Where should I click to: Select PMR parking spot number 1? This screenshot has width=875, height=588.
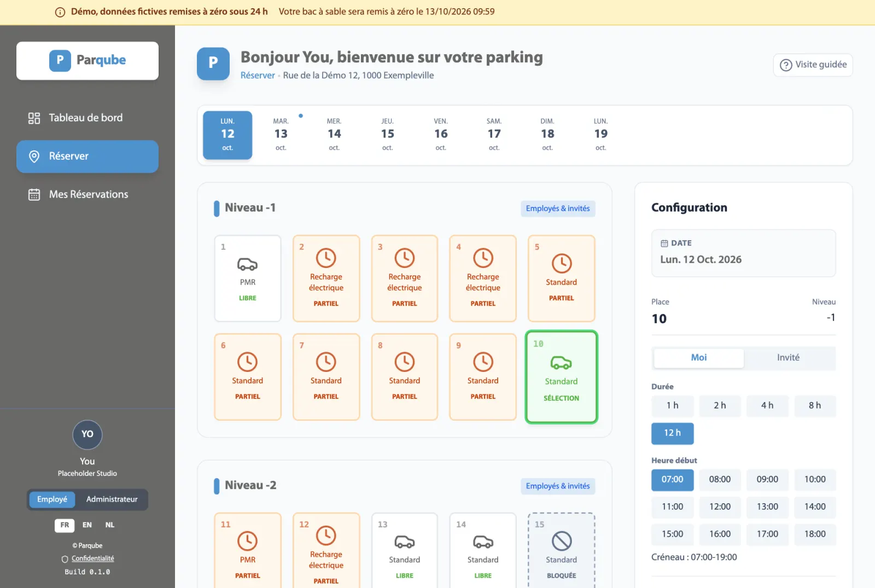(x=248, y=278)
